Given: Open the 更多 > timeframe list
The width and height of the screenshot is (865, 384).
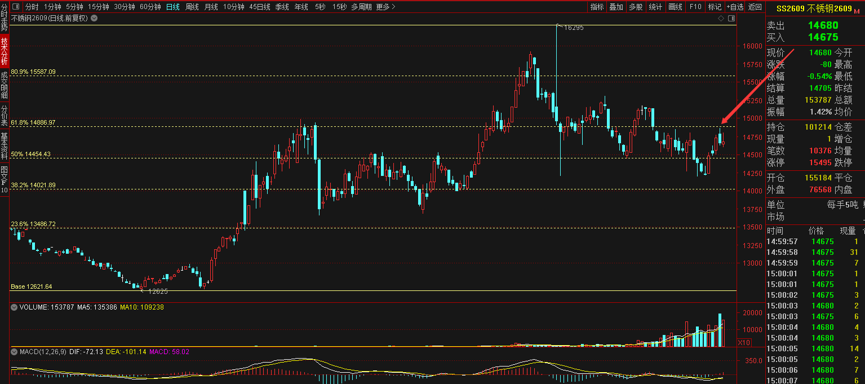Looking at the screenshot, I should pos(386,7).
